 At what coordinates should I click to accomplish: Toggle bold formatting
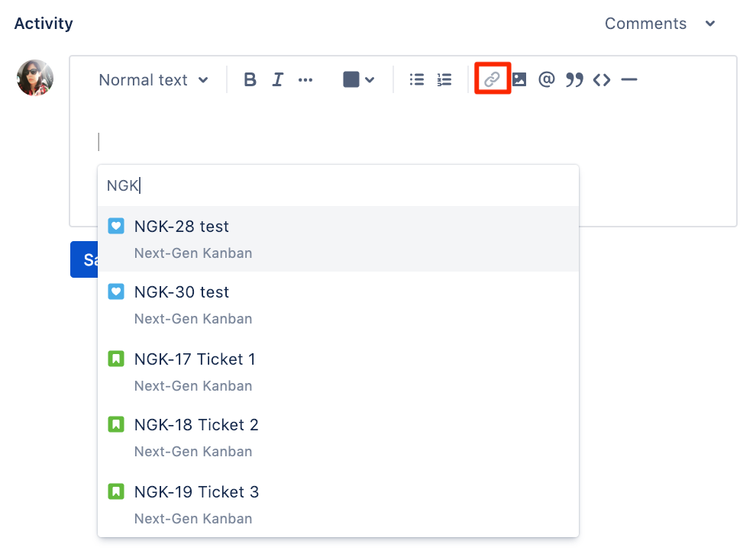pos(249,79)
